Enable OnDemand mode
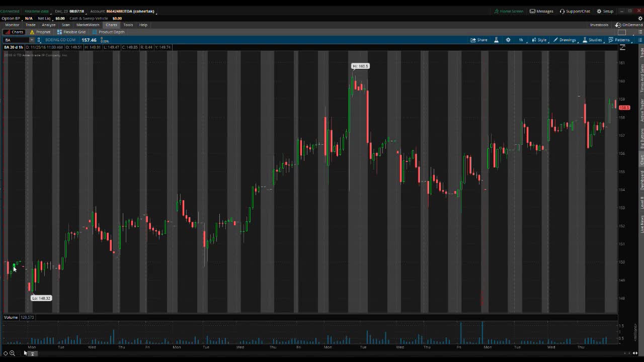Screen dimensions: 644x362 click(x=629, y=25)
